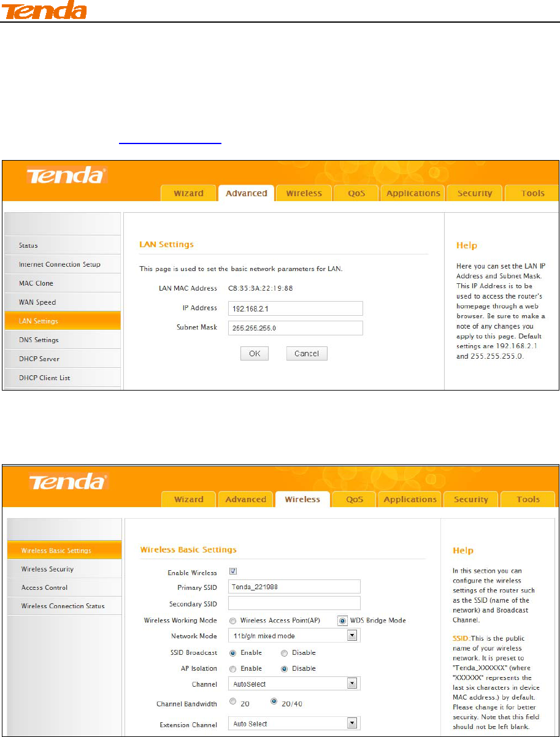The width and height of the screenshot is (560, 737).
Task: Click the LAN Settings heading
Action: [x=166, y=244]
